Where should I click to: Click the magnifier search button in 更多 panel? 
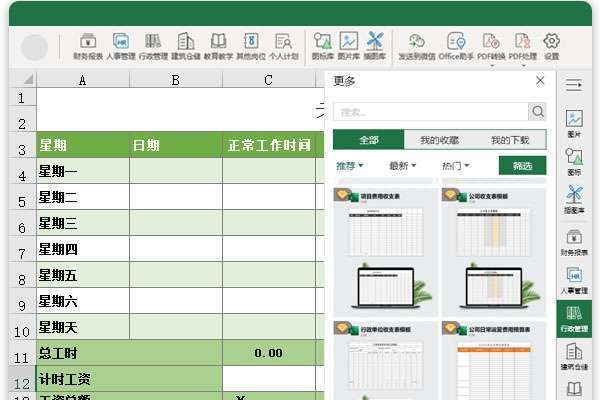click(538, 112)
